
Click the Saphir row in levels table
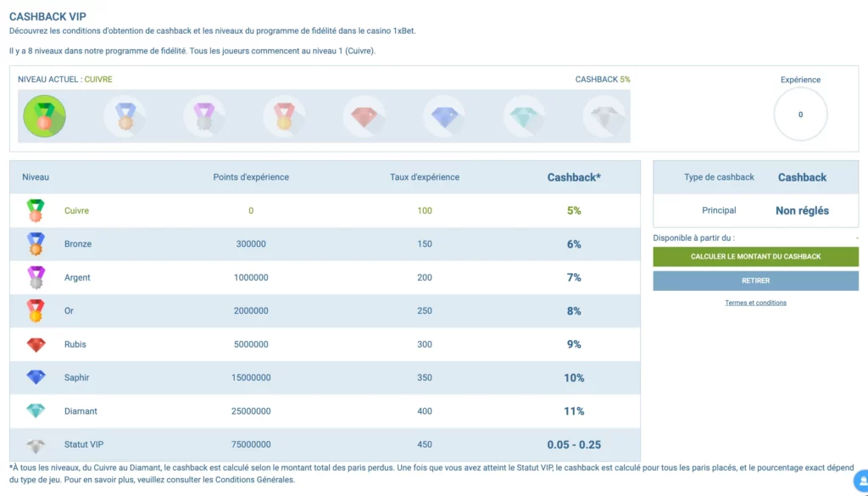[325, 377]
